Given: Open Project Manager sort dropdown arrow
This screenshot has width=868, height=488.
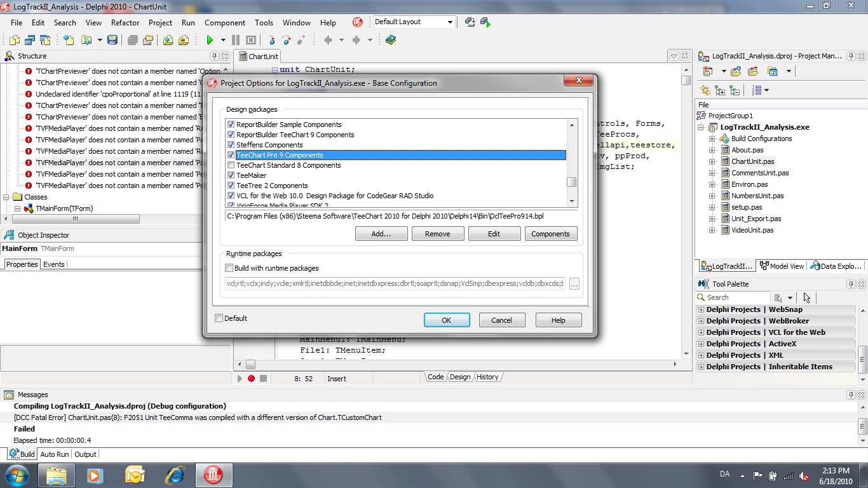Looking at the screenshot, I should point(766,90).
